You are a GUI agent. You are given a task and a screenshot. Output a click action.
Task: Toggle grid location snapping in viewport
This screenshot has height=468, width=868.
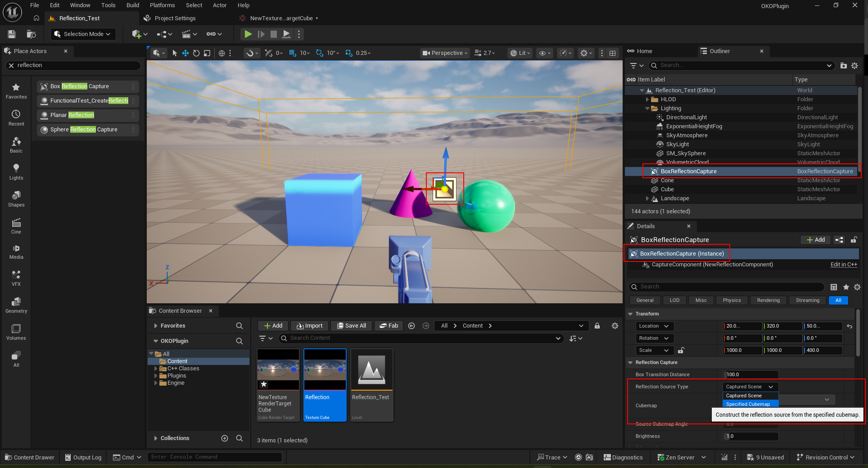tap(293, 53)
